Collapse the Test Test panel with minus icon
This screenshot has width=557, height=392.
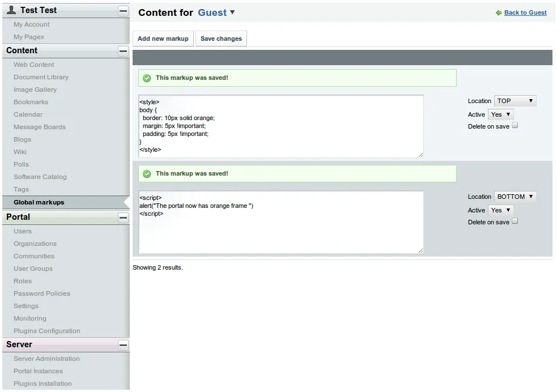pyautogui.click(x=123, y=11)
